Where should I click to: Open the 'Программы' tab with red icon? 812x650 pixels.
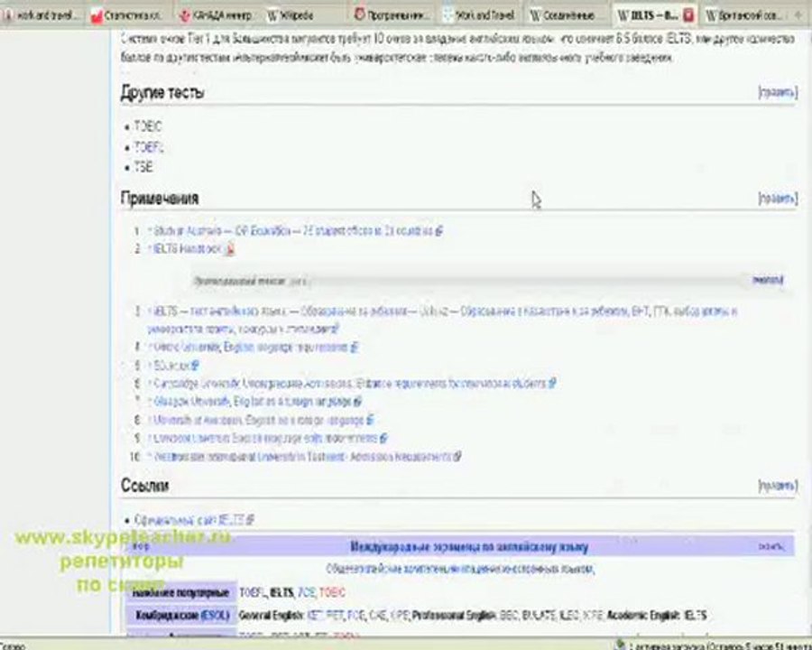click(393, 15)
